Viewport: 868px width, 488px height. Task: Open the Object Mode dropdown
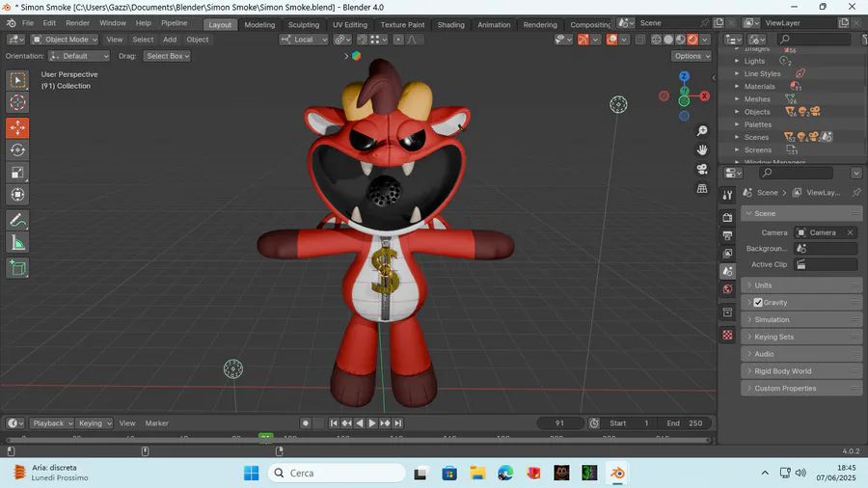[x=65, y=40]
